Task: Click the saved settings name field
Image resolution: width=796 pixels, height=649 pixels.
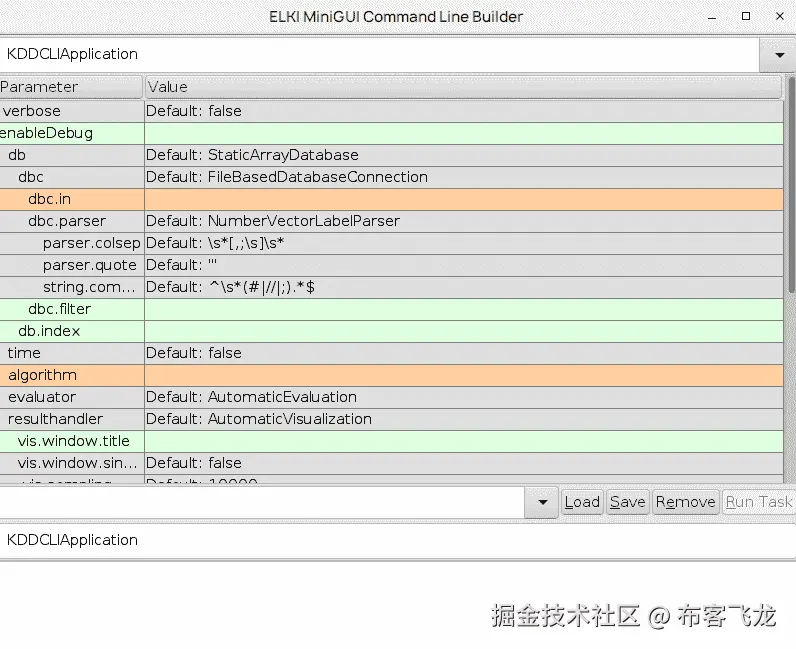Action: [x=262, y=502]
